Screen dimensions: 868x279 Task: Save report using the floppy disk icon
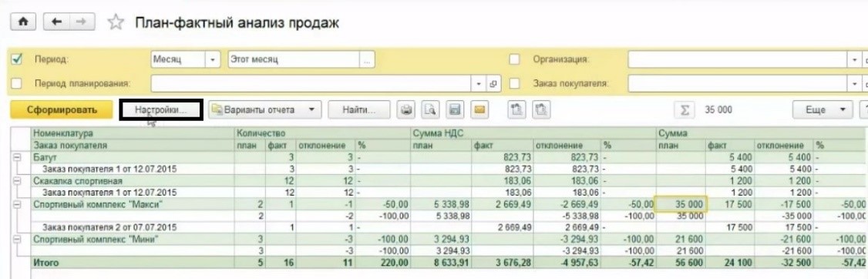tap(455, 109)
